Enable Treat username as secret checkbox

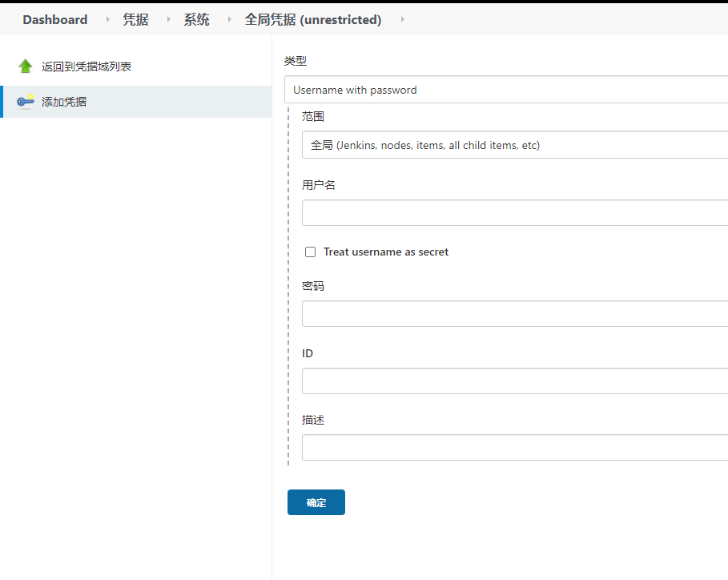(x=311, y=252)
